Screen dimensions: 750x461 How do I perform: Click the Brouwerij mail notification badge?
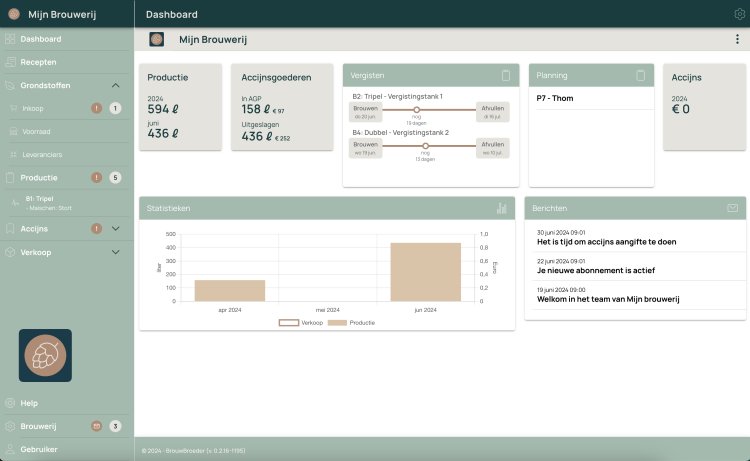pyautogui.click(x=97, y=426)
